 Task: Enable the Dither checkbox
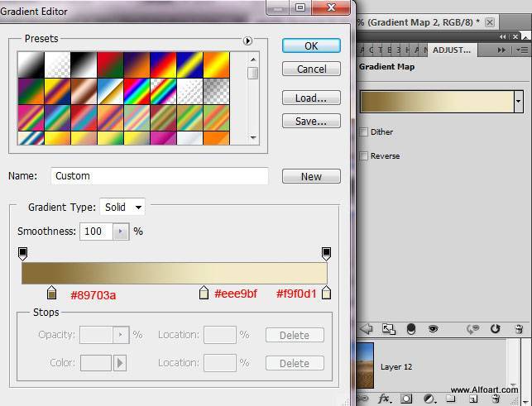point(364,132)
